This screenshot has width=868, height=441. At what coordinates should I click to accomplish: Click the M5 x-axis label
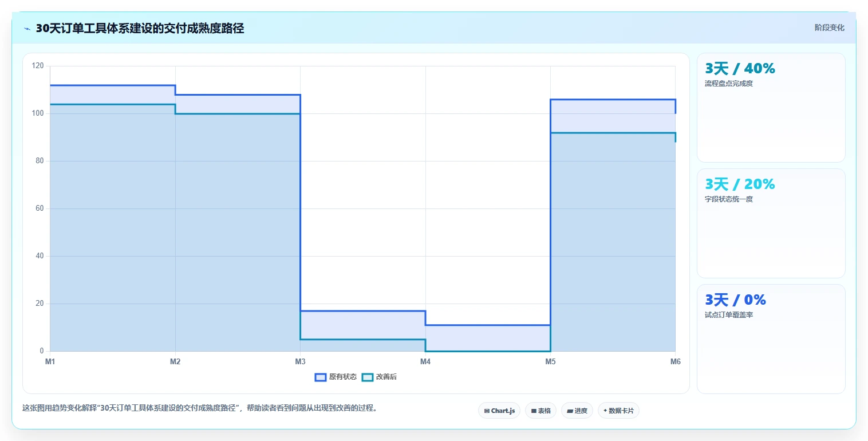point(550,361)
